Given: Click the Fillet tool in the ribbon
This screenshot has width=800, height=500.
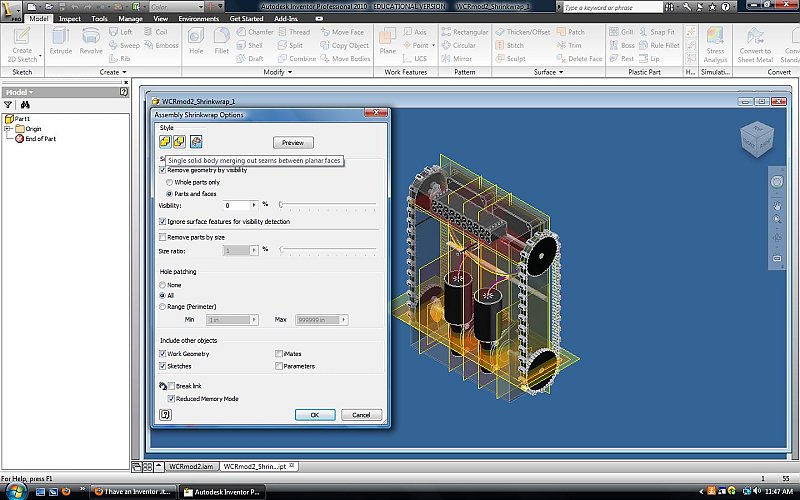Looking at the screenshot, I should (x=221, y=41).
